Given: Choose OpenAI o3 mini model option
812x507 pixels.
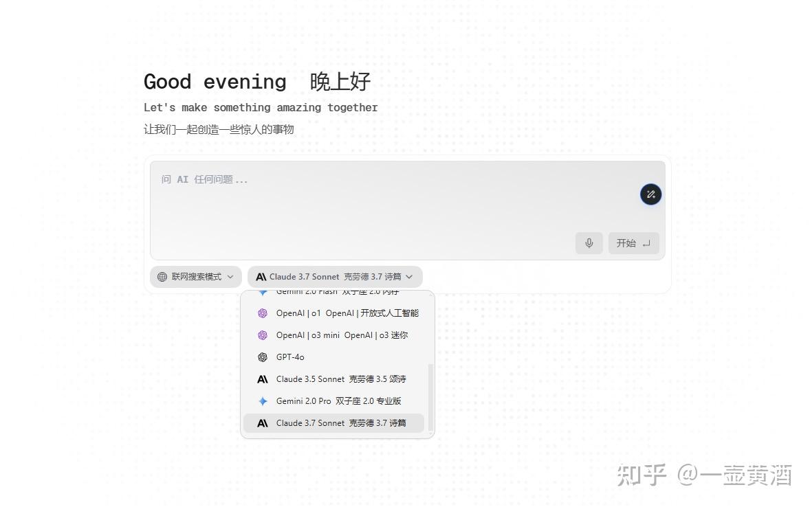Looking at the screenshot, I should (342, 335).
